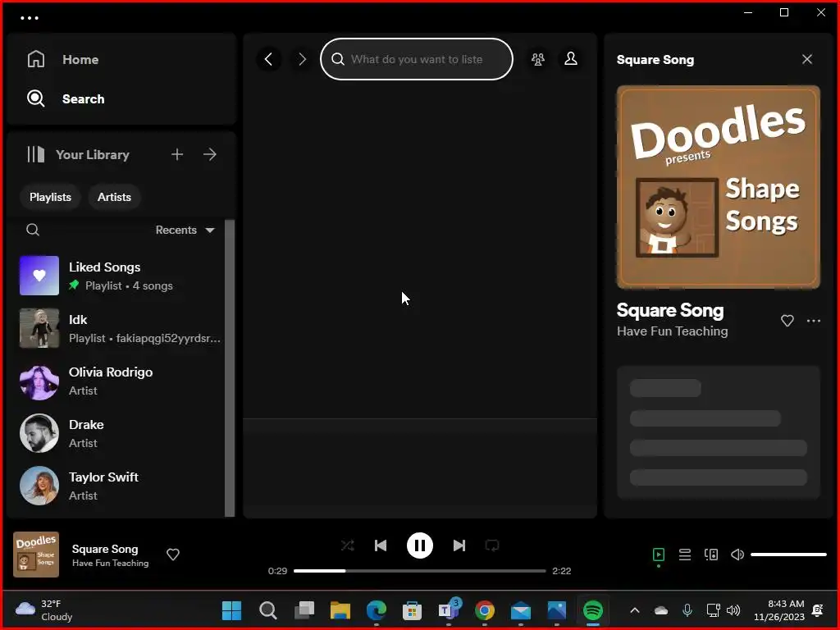840x630 pixels.
Task: Click the library panel scrollbar
Action: tap(230, 367)
